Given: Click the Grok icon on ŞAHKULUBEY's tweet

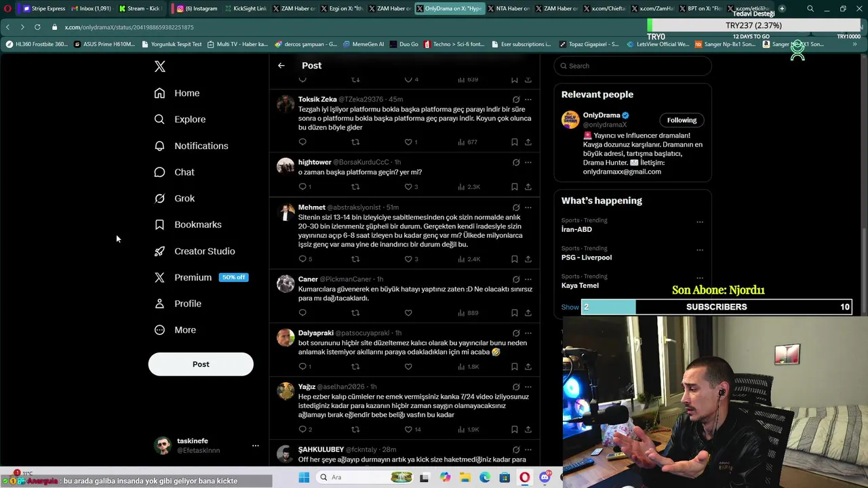Looking at the screenshot, I should [516, 449].
